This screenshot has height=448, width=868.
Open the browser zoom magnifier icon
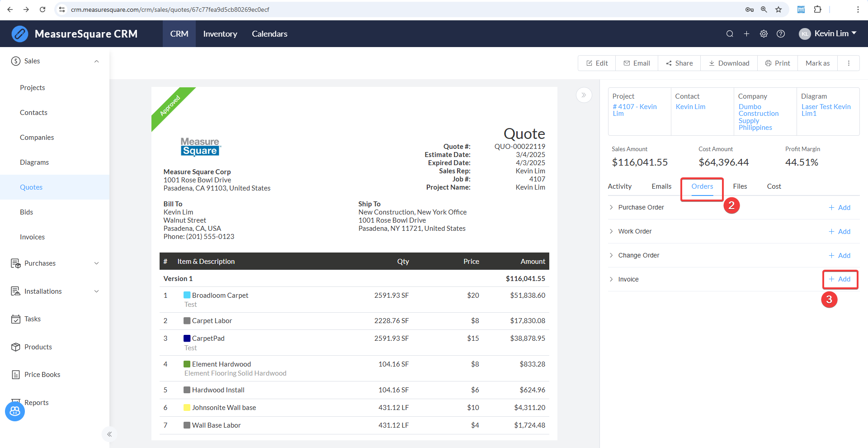[764, 10]
